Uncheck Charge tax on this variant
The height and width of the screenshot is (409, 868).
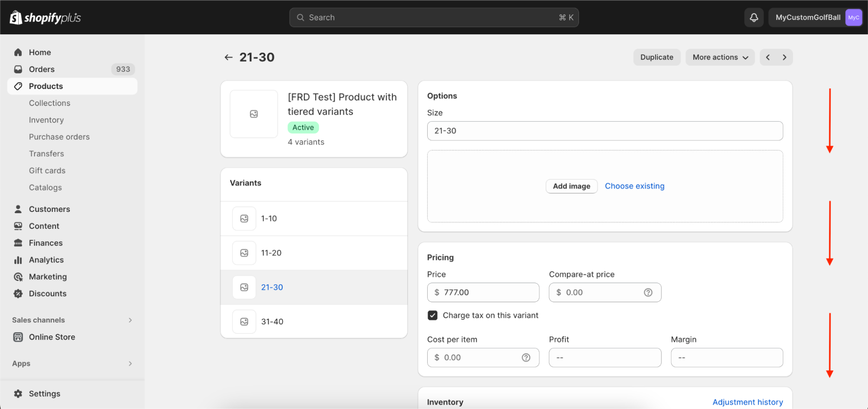[x=432, y=316]
